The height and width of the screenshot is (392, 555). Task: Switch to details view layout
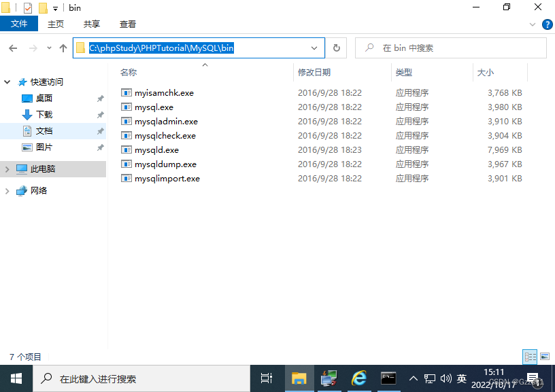coord(530,357)
